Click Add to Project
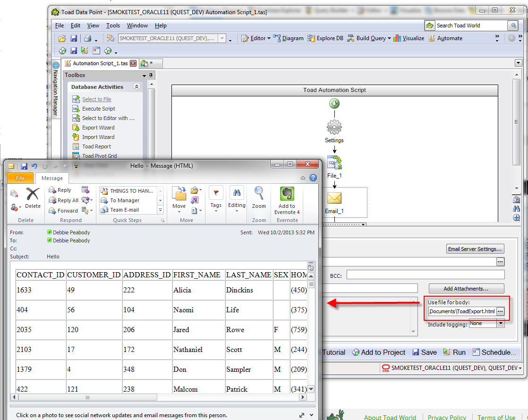The height and width of the screenshot is (420, 528). click(x=378, y=352)
